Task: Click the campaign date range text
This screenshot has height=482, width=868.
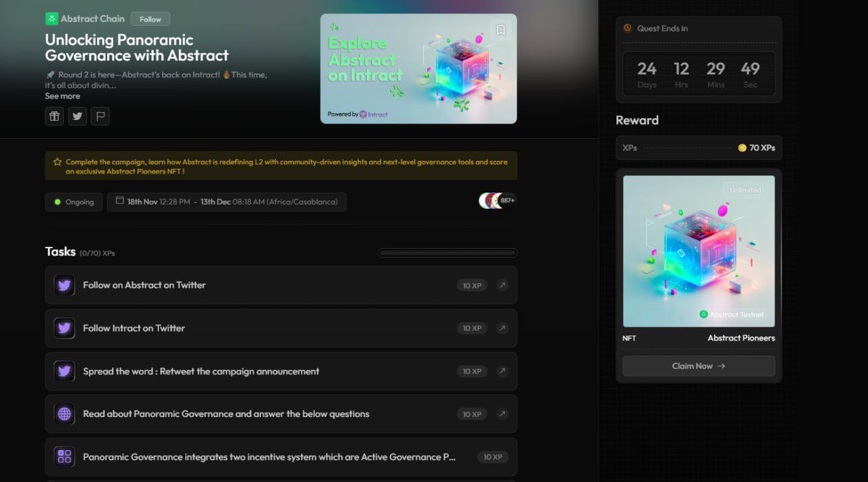Action: pyautogui.click(x=233, y=202)
